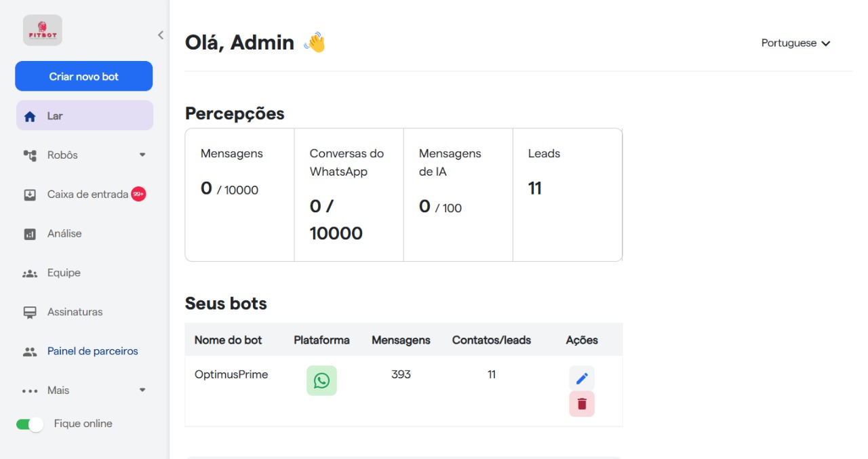Open the Portuguese language dropdown
868x459 pixels.
coord(795,43)
